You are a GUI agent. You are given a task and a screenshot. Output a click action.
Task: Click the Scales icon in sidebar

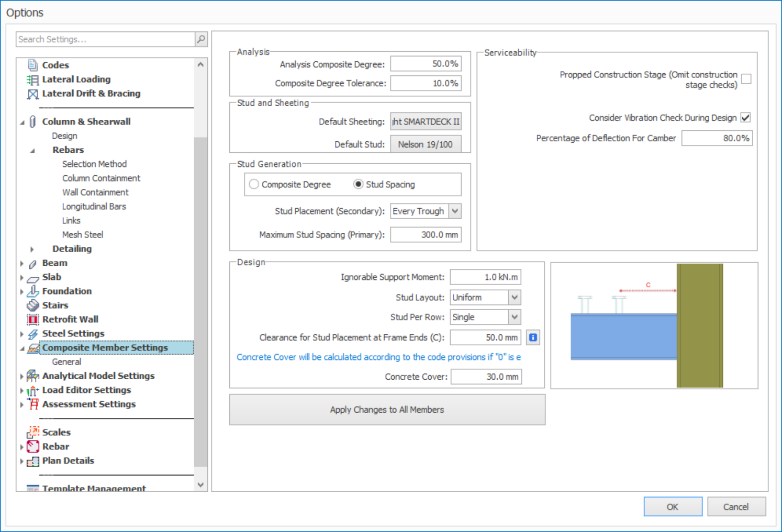33,432
